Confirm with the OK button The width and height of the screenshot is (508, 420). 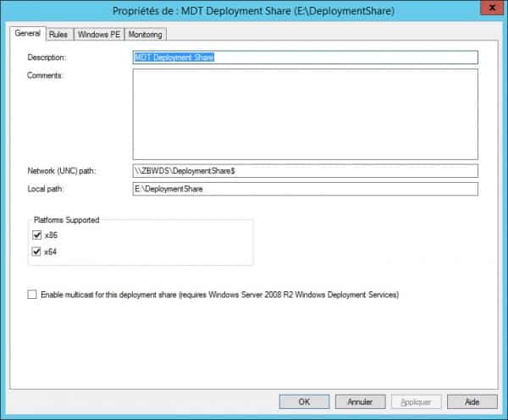[304, 402]
